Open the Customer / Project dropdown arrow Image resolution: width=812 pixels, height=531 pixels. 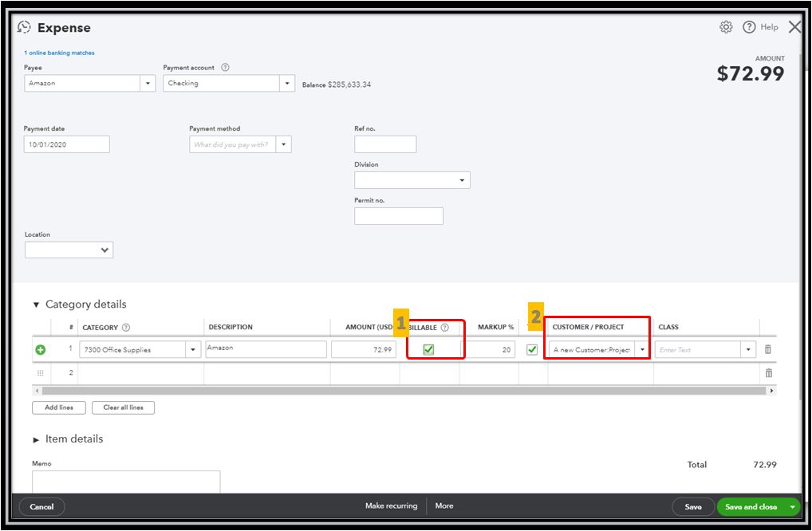[x=642, y=350]
